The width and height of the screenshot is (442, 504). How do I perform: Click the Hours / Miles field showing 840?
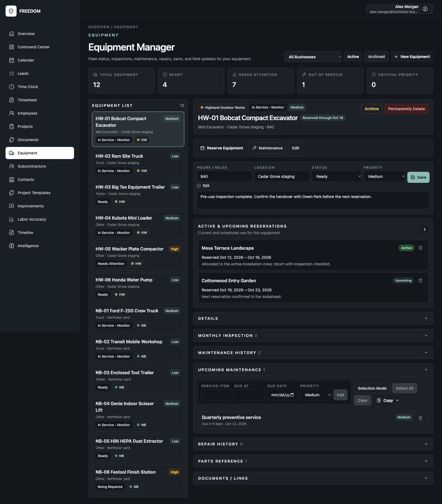point(224,176)
